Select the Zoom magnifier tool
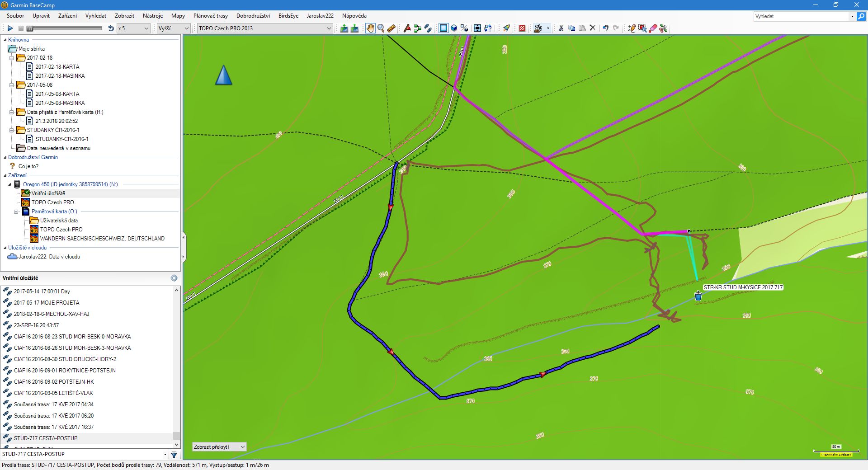 [x=381, y=28]
